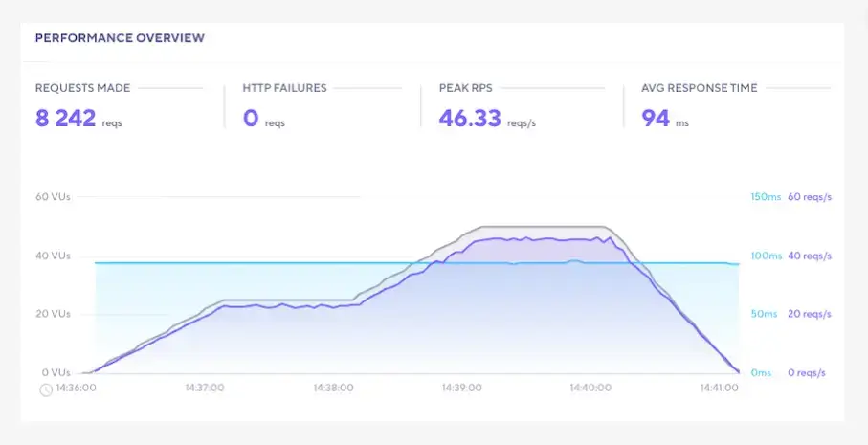The width and height of the screenshot is (868, 445).
Task: Select the AVG RESPONSE TIME label
Action: tap(700, 88)
